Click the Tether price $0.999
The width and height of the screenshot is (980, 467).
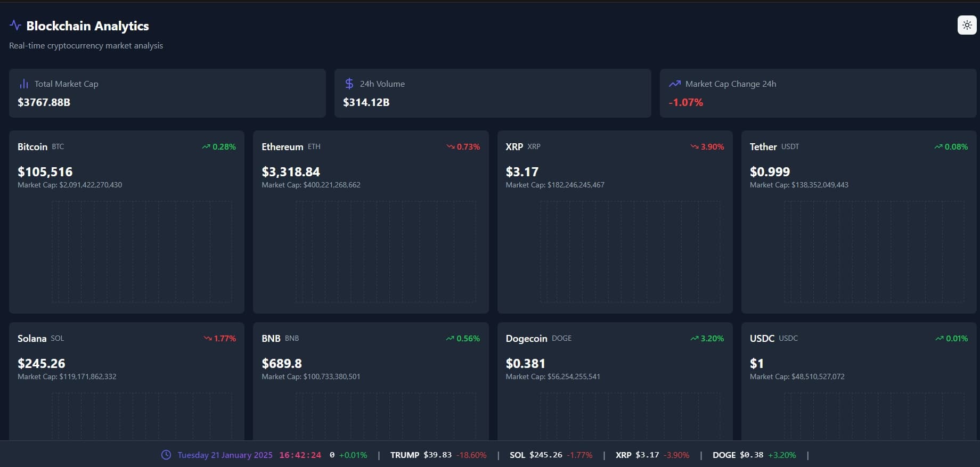770,171
